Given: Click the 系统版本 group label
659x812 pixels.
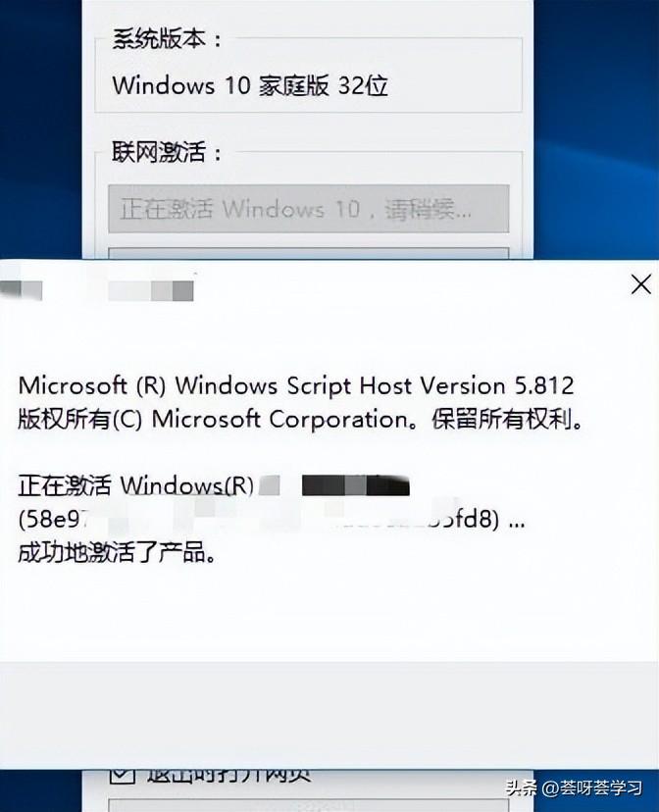Looking at the screenshot, I should pos(167,39).
